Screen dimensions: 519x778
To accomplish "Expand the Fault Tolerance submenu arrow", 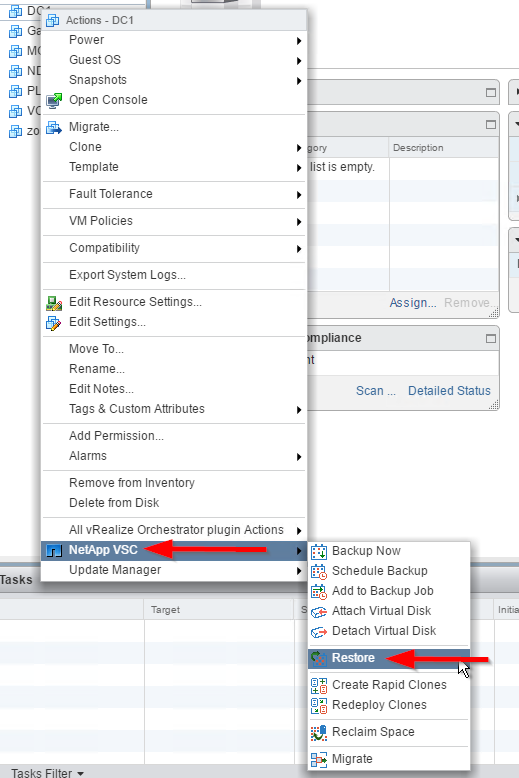I will 299,194.
